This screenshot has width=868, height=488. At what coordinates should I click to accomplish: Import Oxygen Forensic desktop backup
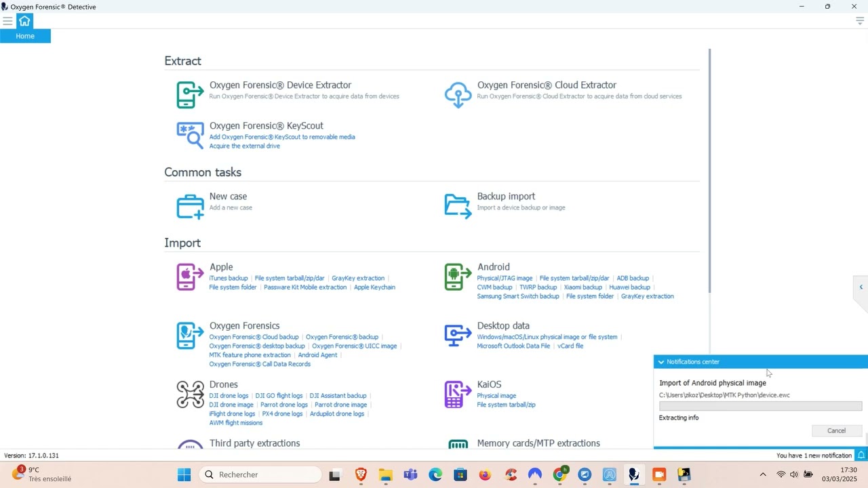point(257,346)
